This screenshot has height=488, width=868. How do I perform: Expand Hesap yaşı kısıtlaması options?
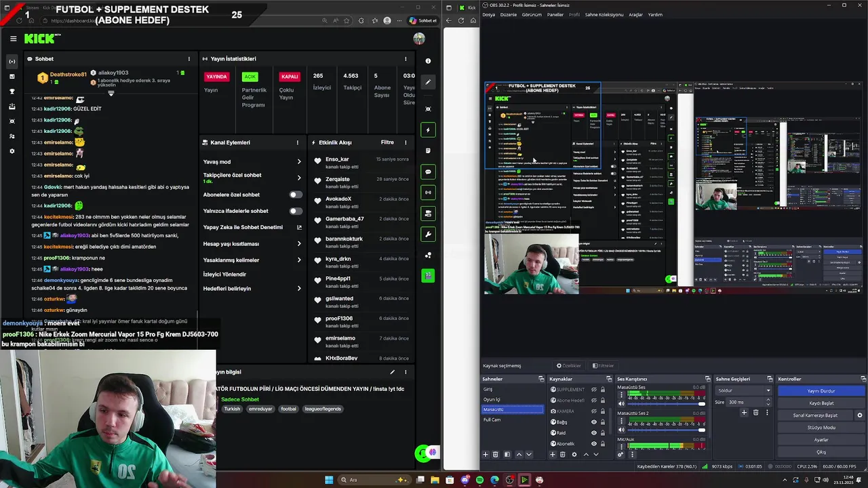(299, 244)
